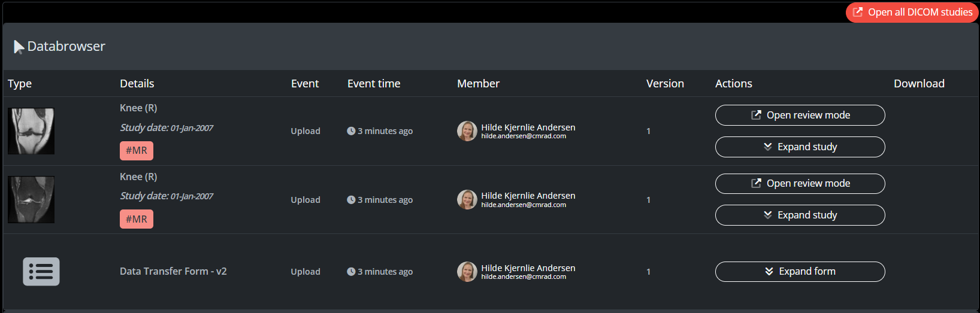Click Hilde's avatar in Data Transfer Form row
Viewport: 980px width, 313px height.
tap(467, 272)
